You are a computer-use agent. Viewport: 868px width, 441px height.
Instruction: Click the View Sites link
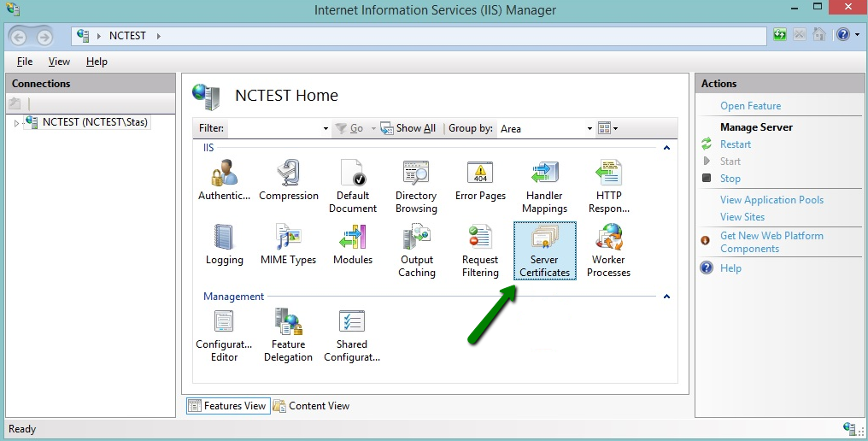(742, 217)
